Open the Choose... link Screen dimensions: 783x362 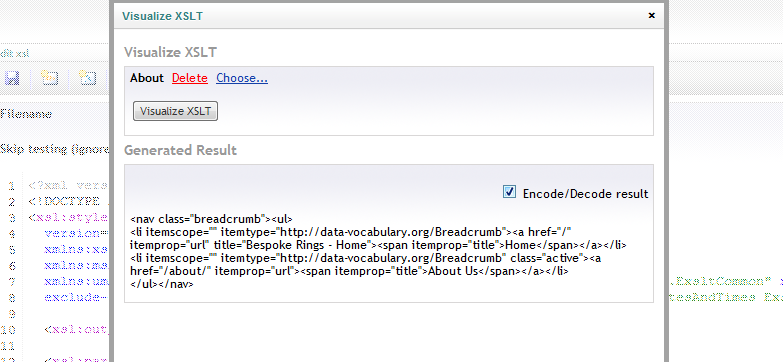[x=242, y=78]
